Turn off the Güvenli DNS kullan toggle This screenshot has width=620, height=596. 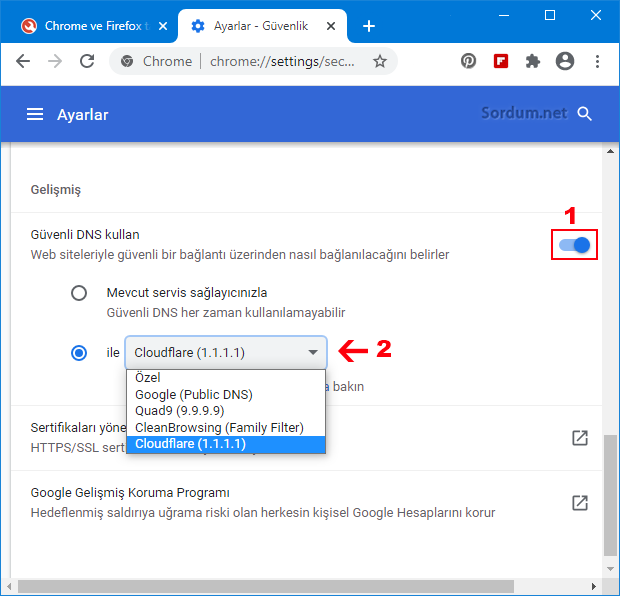point(574,245)
